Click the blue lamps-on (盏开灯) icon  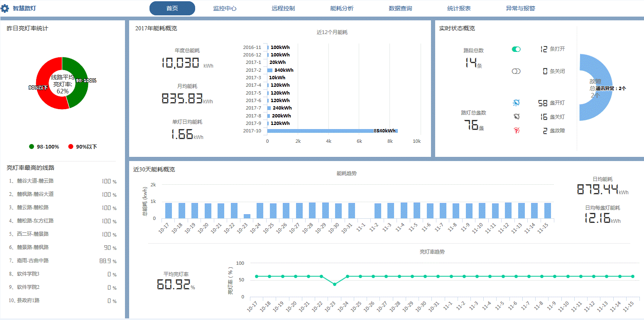point(516,103)
